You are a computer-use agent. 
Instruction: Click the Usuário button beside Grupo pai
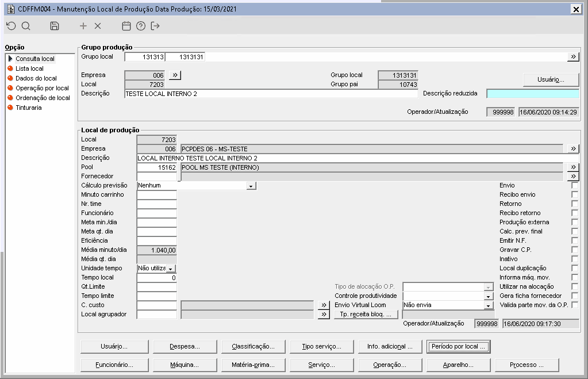pos(551,79)
